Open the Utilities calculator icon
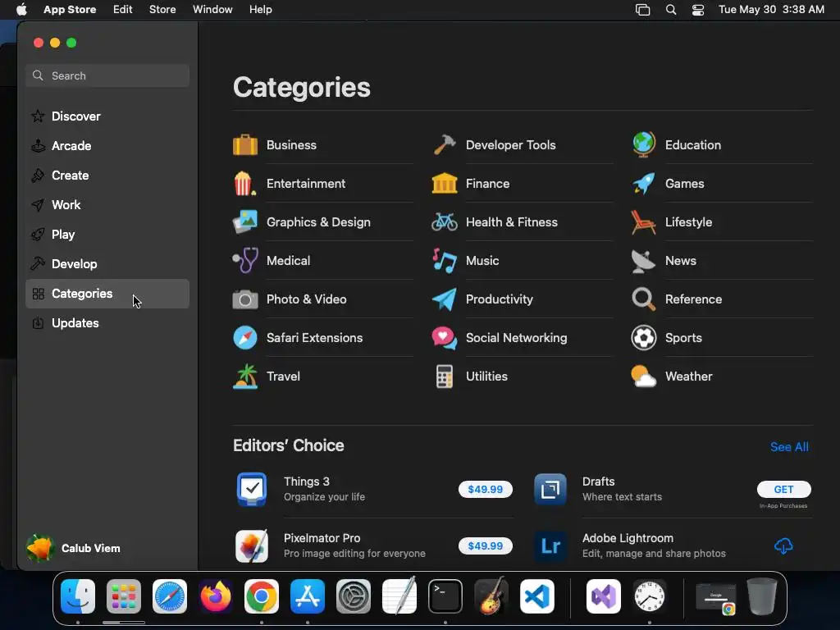 click(445, 376)
